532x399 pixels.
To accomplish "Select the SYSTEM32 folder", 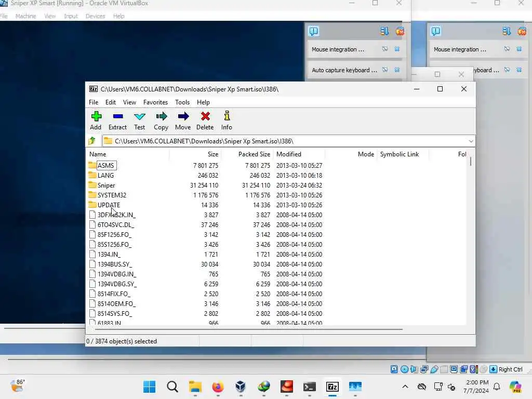I will click(112, 195).
